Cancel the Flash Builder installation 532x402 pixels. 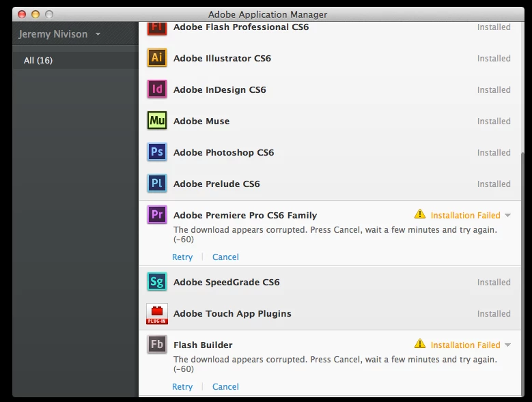(225, 387)
